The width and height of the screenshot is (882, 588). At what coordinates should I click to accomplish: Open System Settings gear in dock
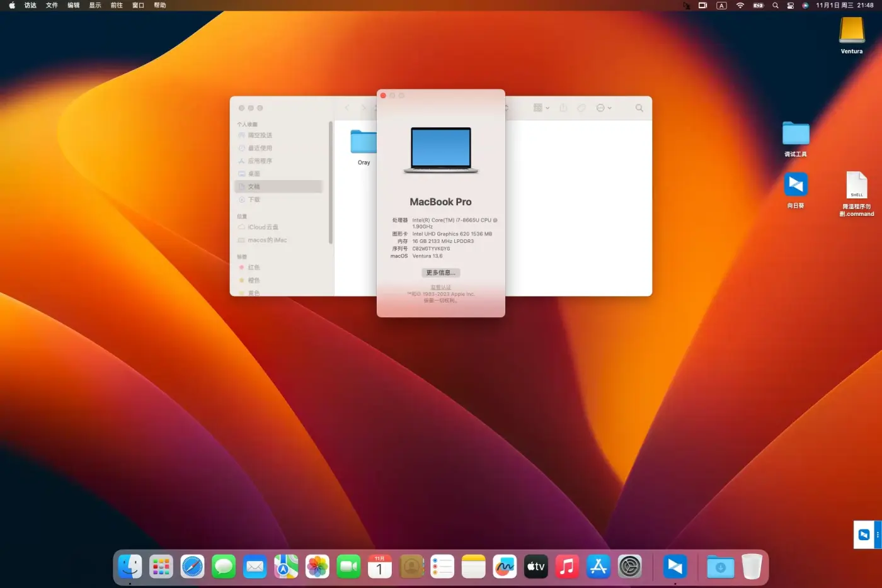pos(629,567)
